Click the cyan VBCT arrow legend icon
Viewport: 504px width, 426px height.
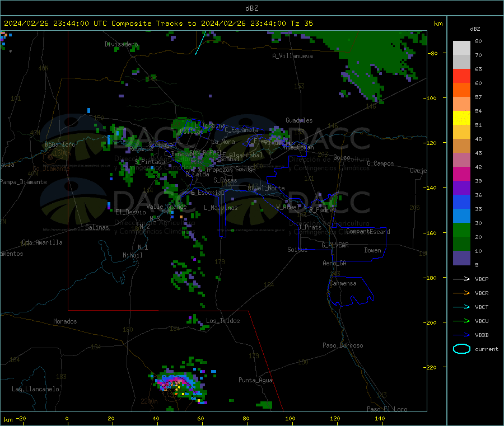(x=461, y=307)
